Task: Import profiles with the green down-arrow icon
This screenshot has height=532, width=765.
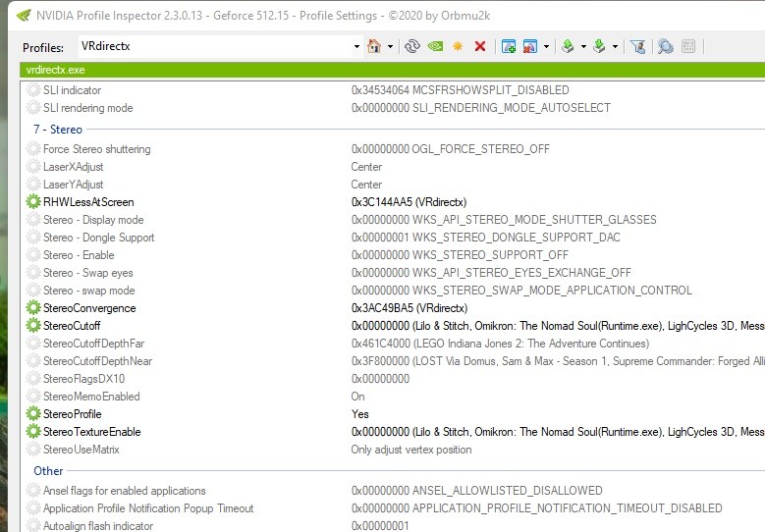Action: (599, 46)
